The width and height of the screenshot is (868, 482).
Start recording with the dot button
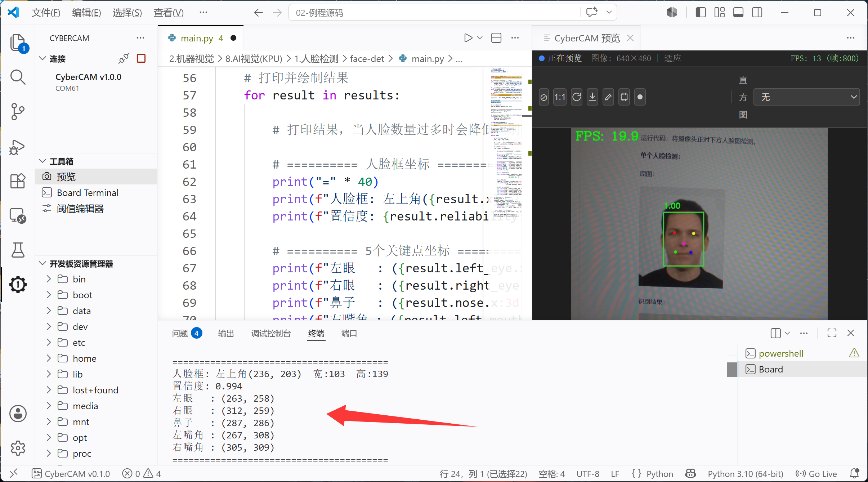click(x=640, y=97)
